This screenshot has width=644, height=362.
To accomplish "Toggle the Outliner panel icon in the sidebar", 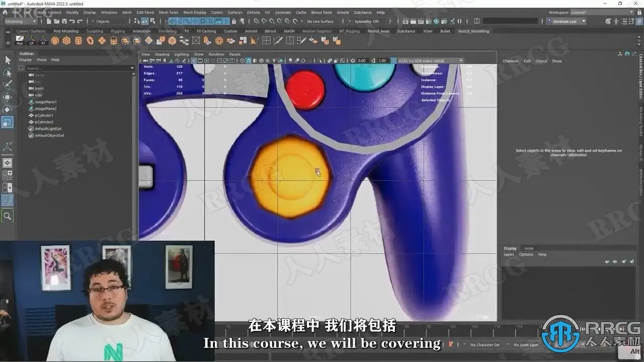I will [x=8, y=200].
